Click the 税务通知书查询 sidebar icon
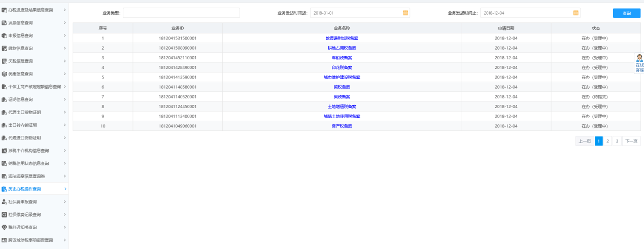The height and width of the screenshot is (249, 644). point(4,227)
